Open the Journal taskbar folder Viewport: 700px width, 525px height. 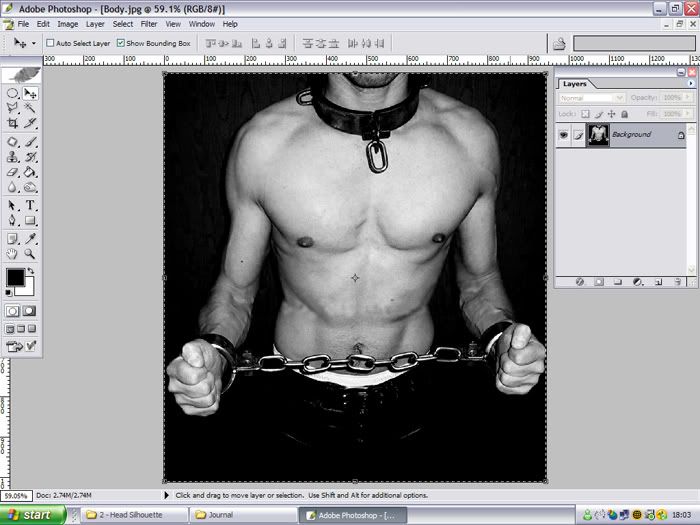click(x=242, y=515)
